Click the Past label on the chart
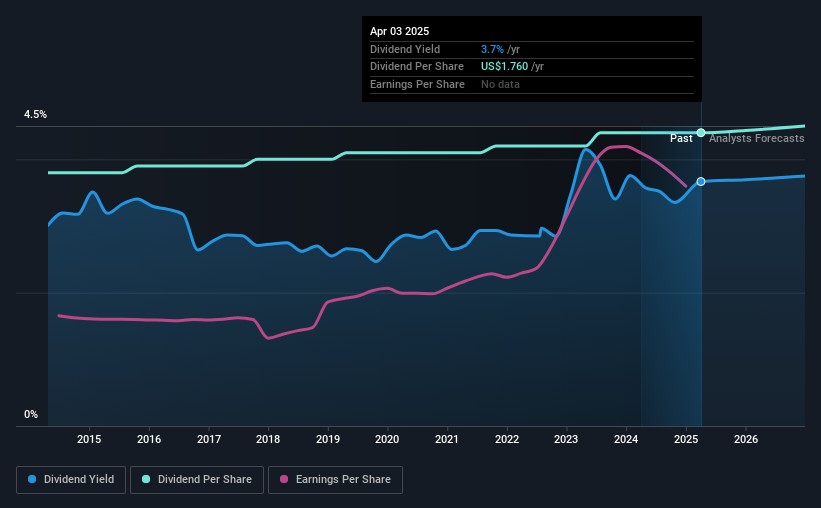Screen dimensions: 821x508 point(681,138)
